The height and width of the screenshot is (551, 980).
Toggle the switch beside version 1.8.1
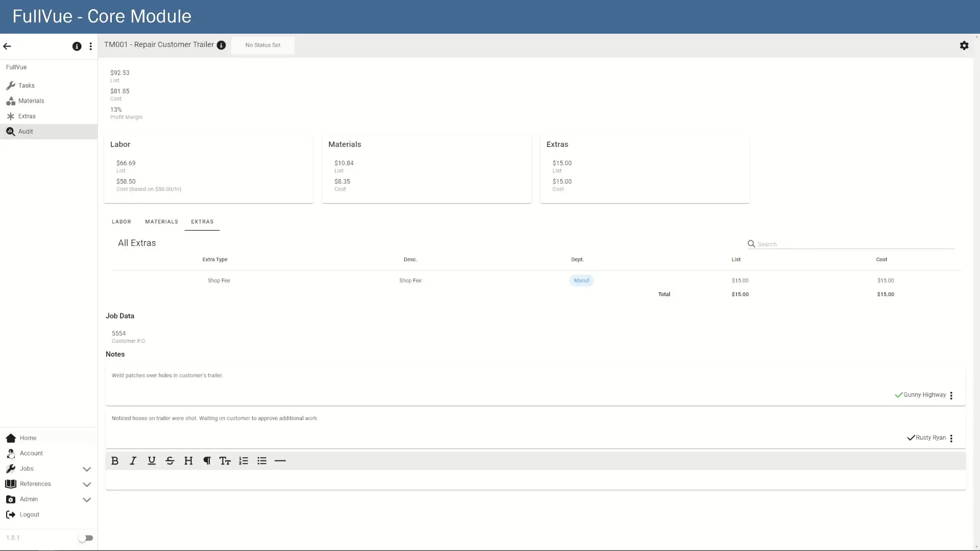point(86,538)
